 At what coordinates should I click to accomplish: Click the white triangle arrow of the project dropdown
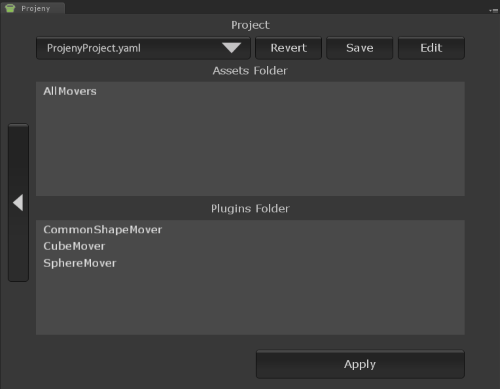231,48
